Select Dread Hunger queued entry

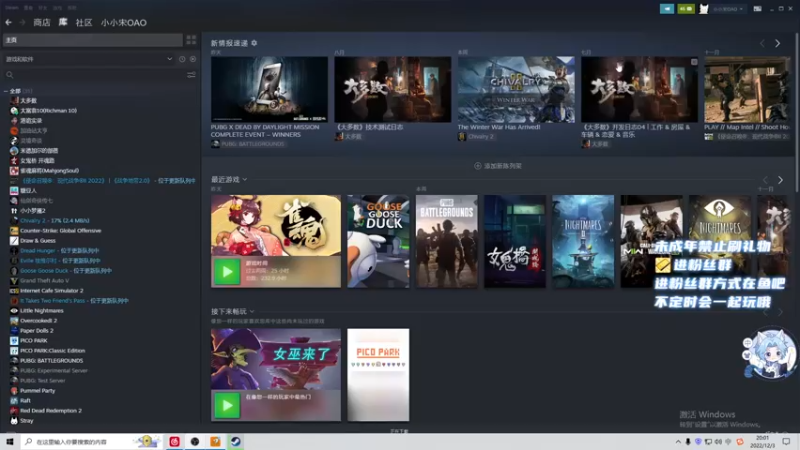(60, 251)
